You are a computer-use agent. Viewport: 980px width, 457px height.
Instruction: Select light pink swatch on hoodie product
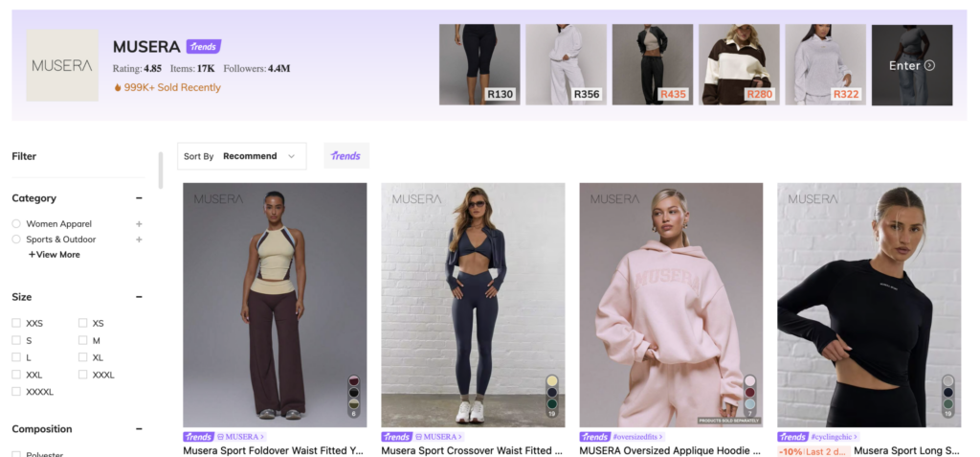pyautogui.click(x=750, y=380)
